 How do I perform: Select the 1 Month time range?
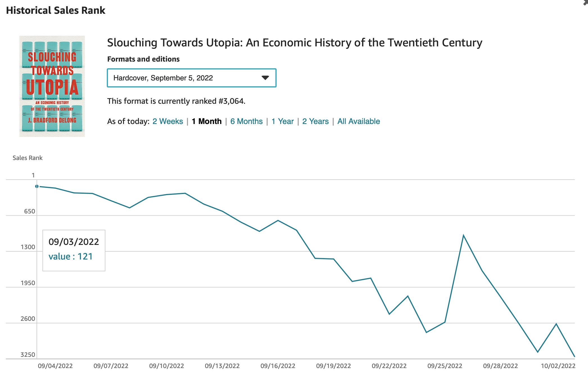(207, 121)
